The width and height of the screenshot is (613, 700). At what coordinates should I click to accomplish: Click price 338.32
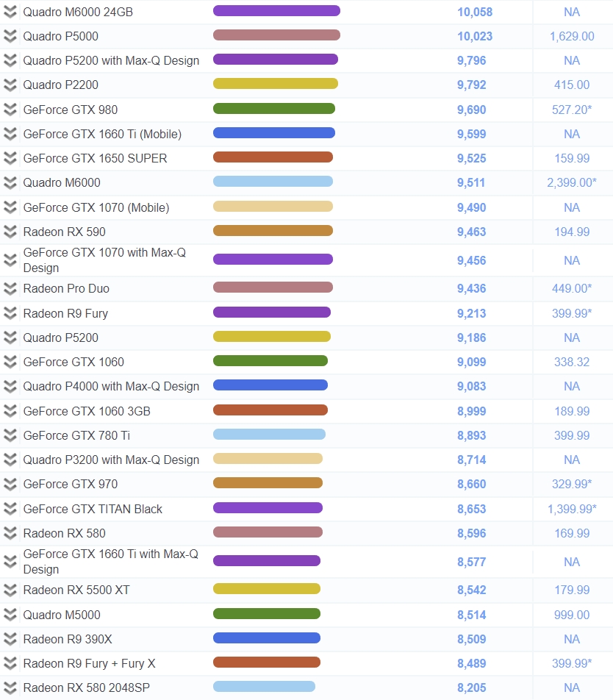pyautogui.click(x=572, y=362)
